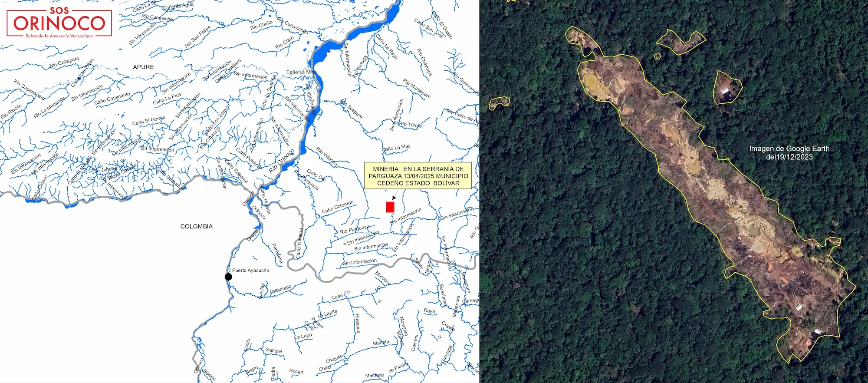Click the Caño Colorado label
Image resolution: width=868 pixels, height=383 pixels.
[x=338, y=207]
